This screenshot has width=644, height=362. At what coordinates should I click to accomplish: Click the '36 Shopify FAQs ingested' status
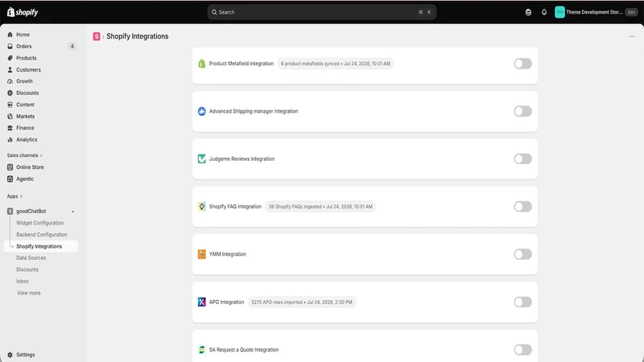pyautogui.click(x=320, y=207)
